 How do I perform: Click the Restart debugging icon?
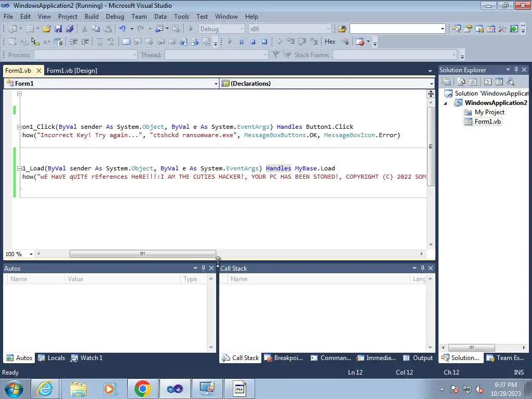pos(264,42)
